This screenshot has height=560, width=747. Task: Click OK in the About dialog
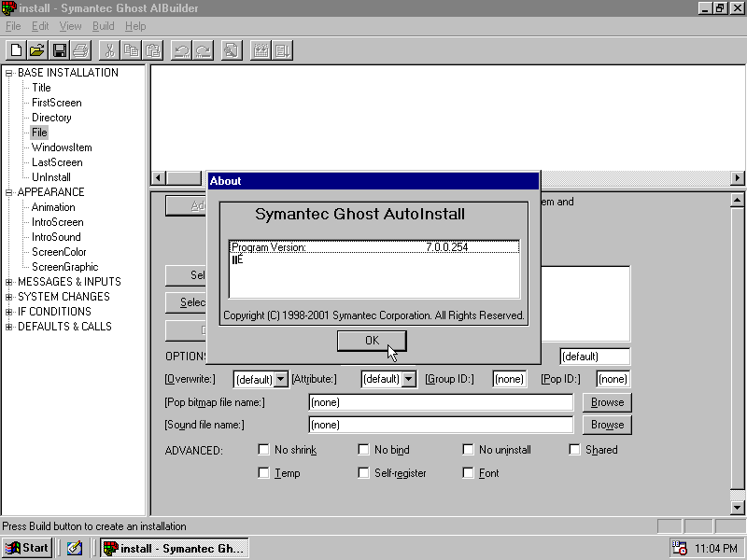pos(372,341)
